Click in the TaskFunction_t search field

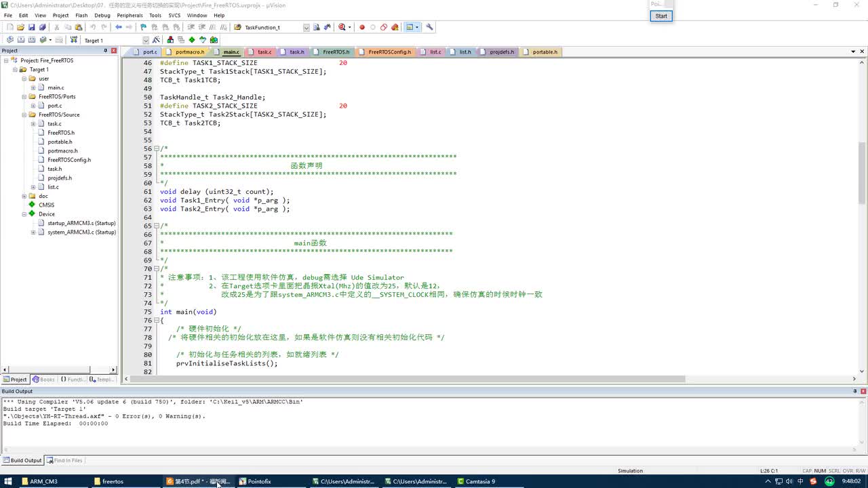(x=271, y=27)
